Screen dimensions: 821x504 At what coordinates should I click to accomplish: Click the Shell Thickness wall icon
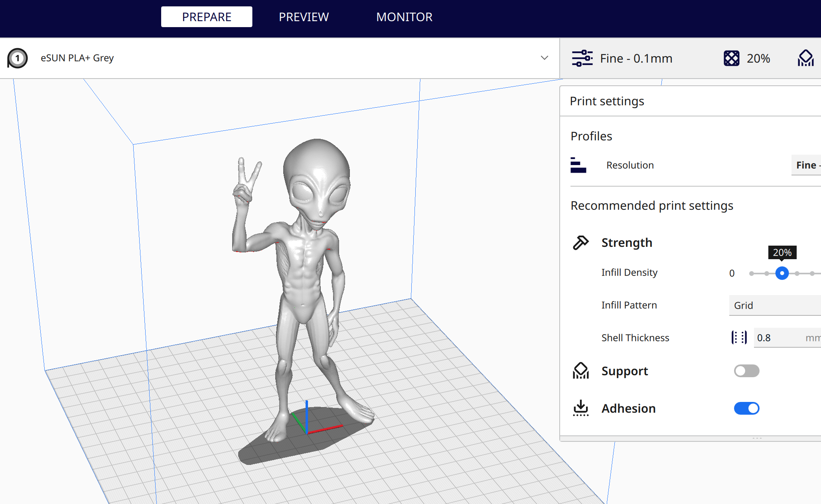point(739,338)
